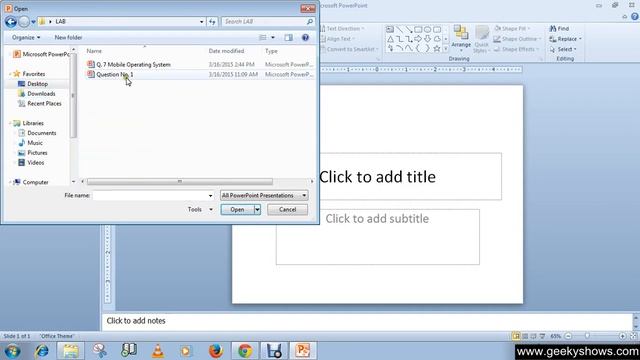
Task: Open Firefox from the taskbar
Action: (x=216, y=351)
